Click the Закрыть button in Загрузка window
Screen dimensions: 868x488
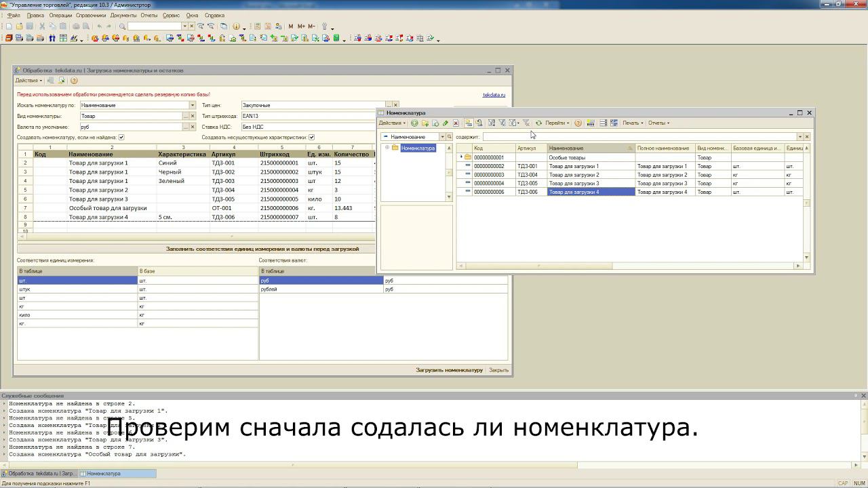coord(498,370)
